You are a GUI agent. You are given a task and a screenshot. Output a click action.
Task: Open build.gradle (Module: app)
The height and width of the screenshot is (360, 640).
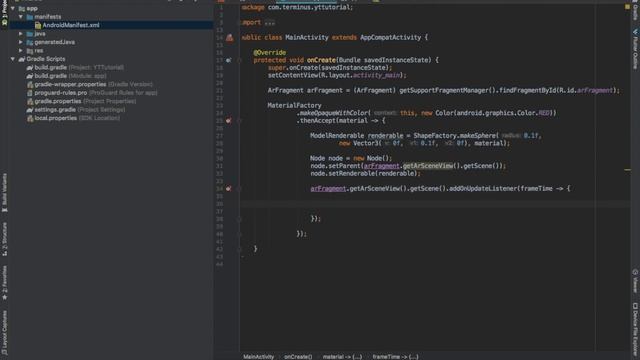[x=70, y=76]
